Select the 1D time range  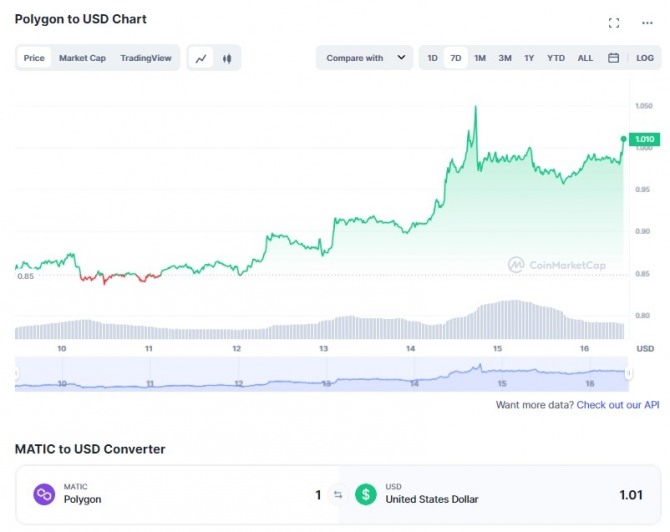(x=432, y=58)
